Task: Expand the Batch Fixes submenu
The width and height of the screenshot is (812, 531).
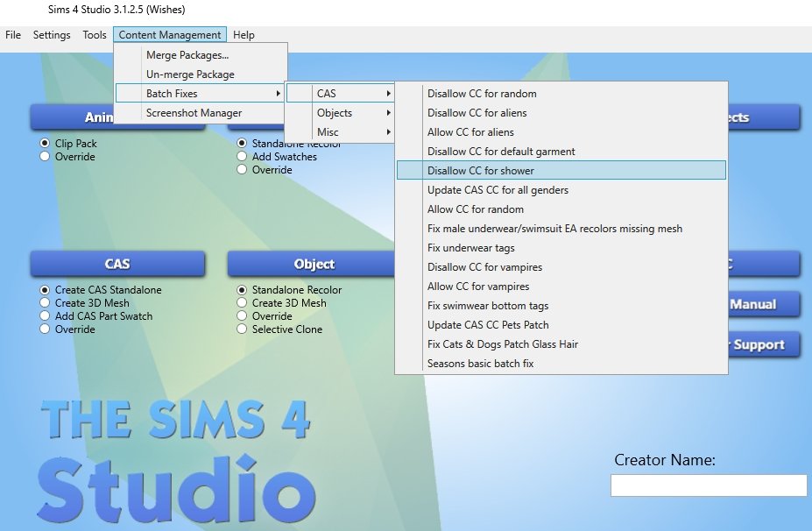Action: 201,93
